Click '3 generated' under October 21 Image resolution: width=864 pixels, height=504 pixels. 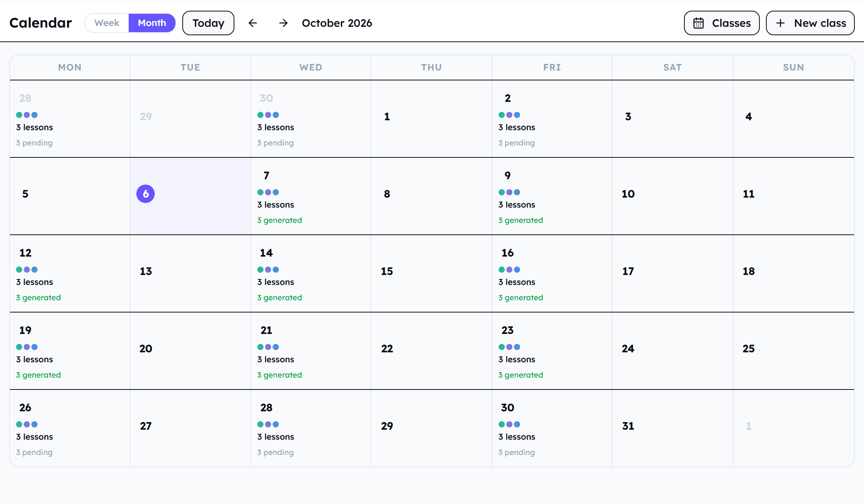280,375
